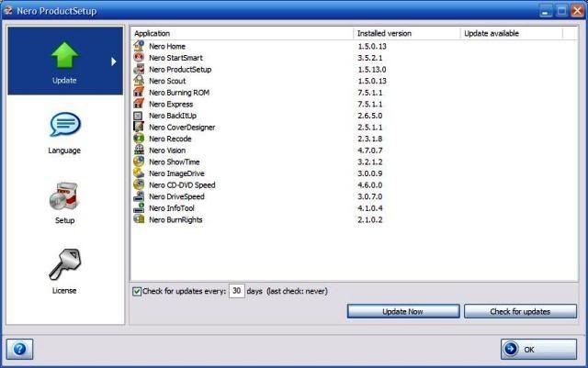
Task: Open the Language section speech bubble icon
Action: pos(65,125)
